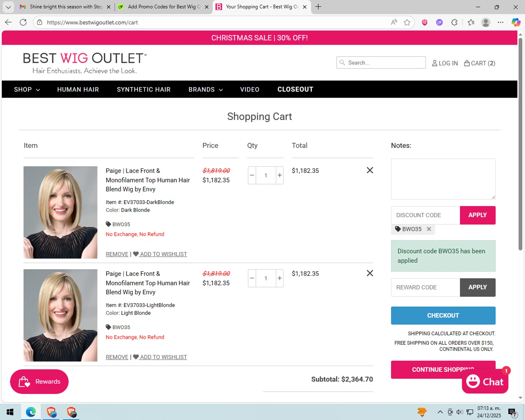Close the Add Promo Codes tab

tap(206, 7)
